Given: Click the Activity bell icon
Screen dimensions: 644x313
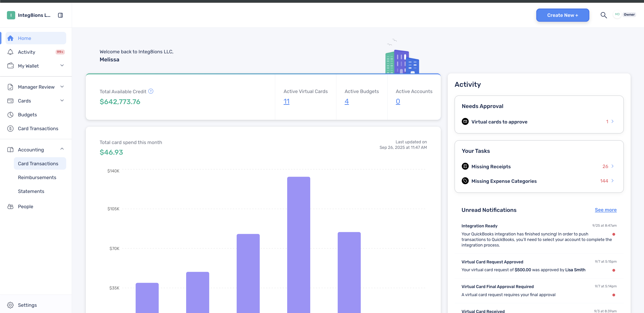Looking at the screenshot, I should (11, 52).
